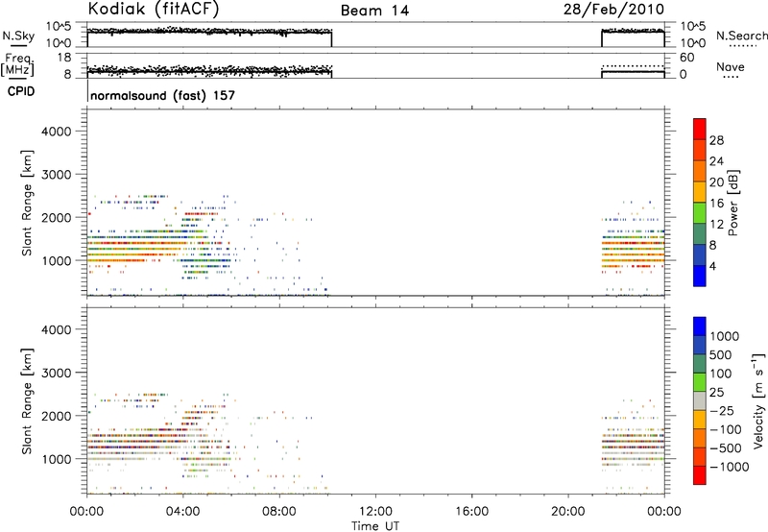Screen dimensions: 768x532
Task: Click the "08:00" time axis label
Action: [x=279, y=511]
